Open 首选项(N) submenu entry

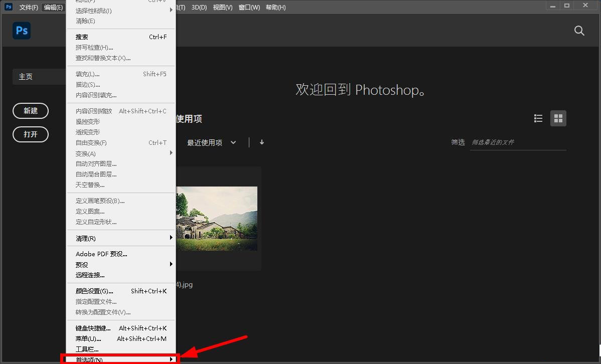coord(121,359)
